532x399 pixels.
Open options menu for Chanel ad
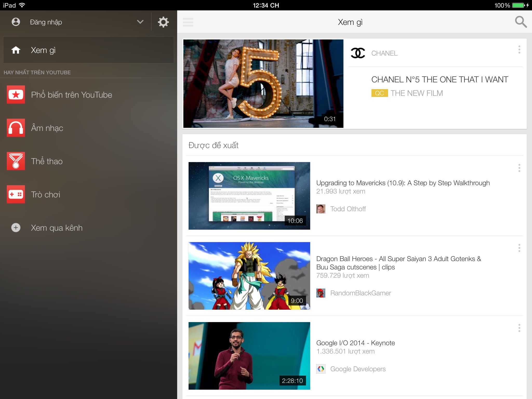(x=519, y=50)
